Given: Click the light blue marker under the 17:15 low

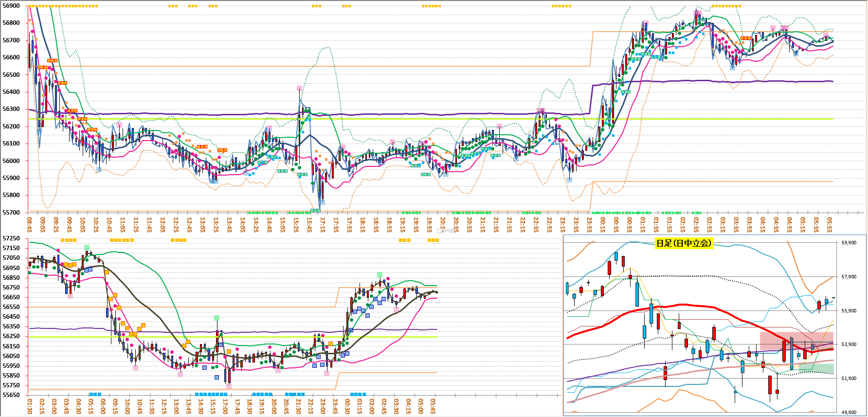Looking at the screenshot, I should 322,201.
